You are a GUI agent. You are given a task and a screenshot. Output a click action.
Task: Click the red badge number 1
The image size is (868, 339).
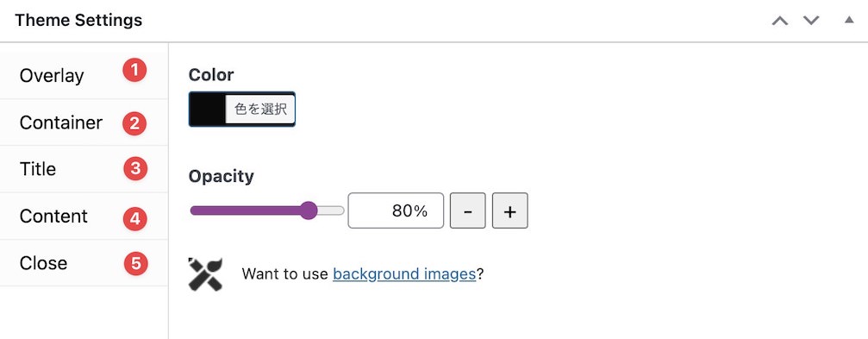pyautogui.click(x=134, y=71)
